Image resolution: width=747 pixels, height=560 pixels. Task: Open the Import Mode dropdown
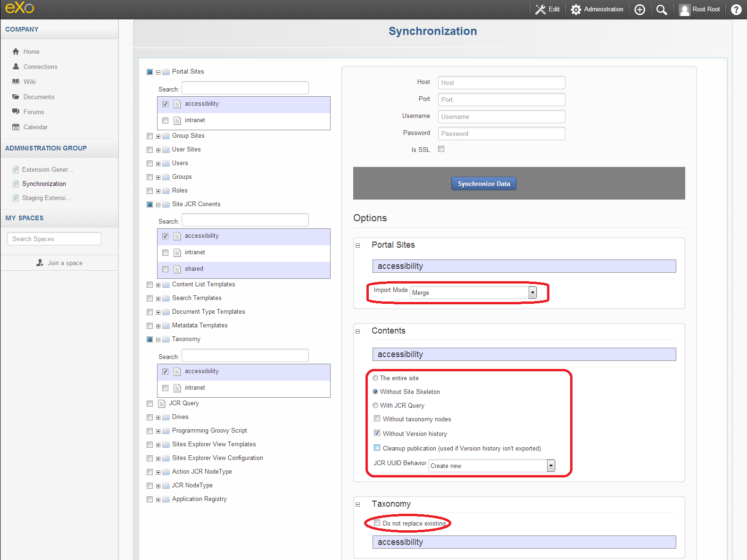tap(473, 293)
